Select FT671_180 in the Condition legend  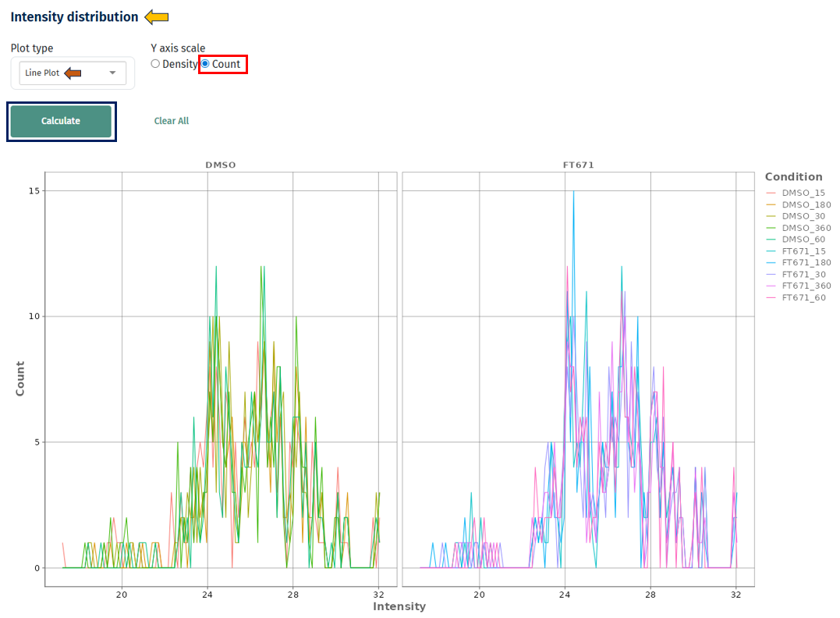(804, 263)
